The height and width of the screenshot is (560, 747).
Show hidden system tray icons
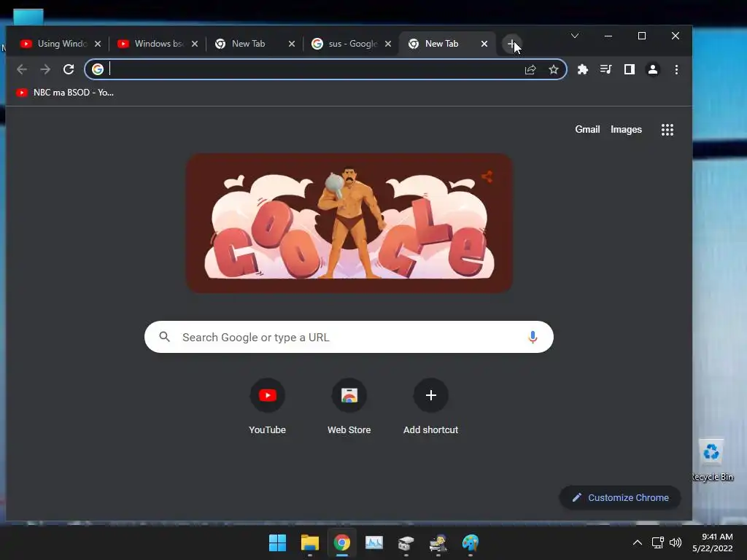[x=638, y=542]
